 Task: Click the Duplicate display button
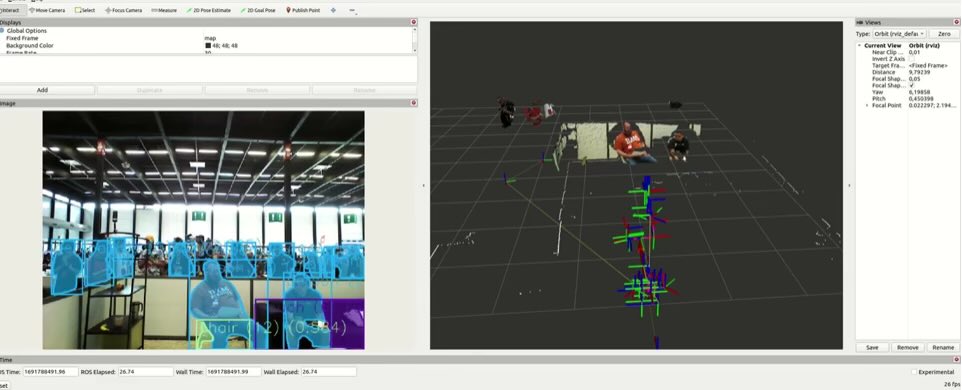coord(150,90)
